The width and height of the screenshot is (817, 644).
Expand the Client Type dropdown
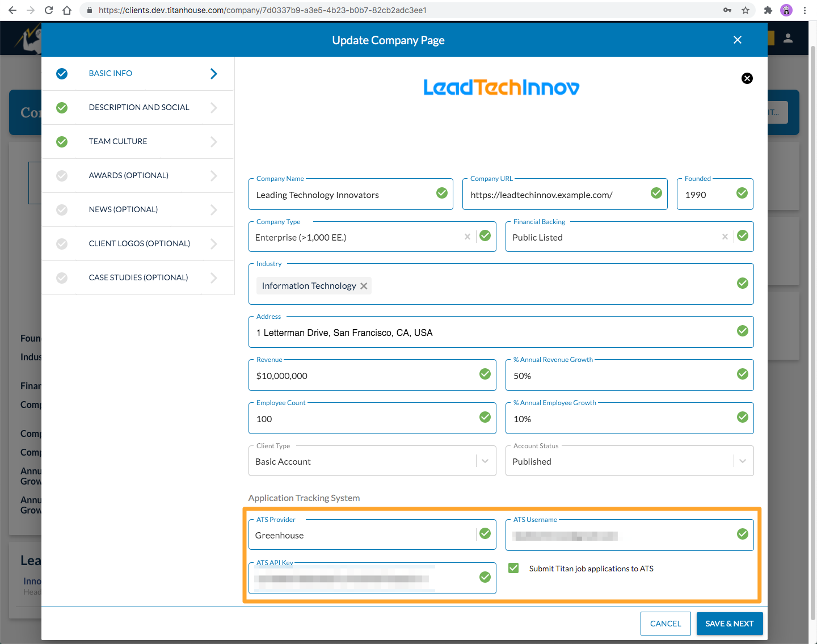point(485,461)
